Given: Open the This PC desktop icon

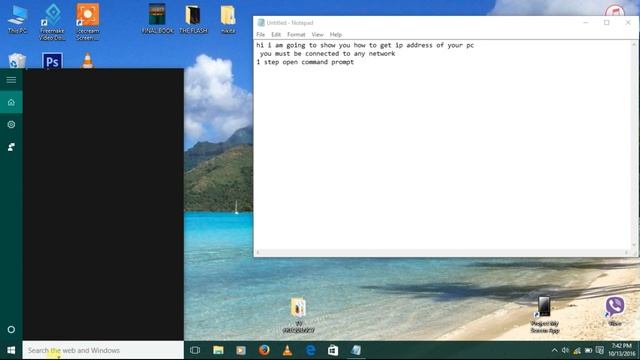Looking at the screenshot, I should click(18, 19).
